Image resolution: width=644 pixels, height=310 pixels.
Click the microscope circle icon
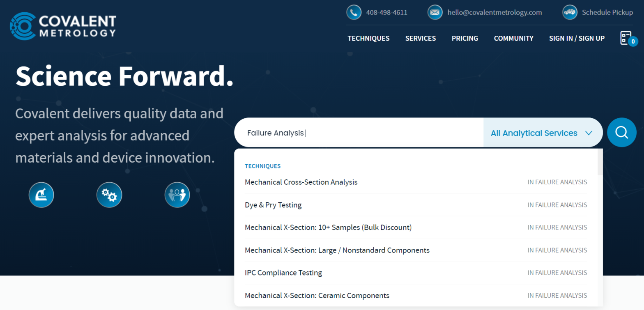[41, 195]
